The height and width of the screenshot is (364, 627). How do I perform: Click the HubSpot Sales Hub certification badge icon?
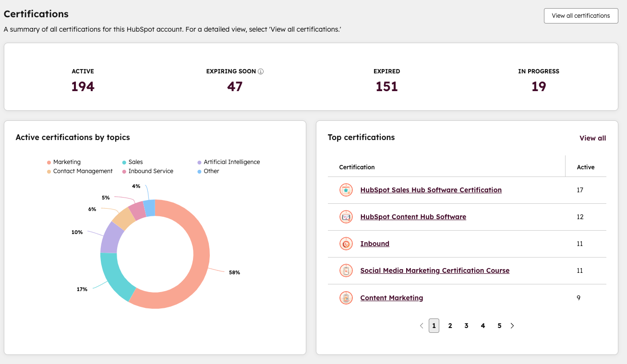point(346,190)
